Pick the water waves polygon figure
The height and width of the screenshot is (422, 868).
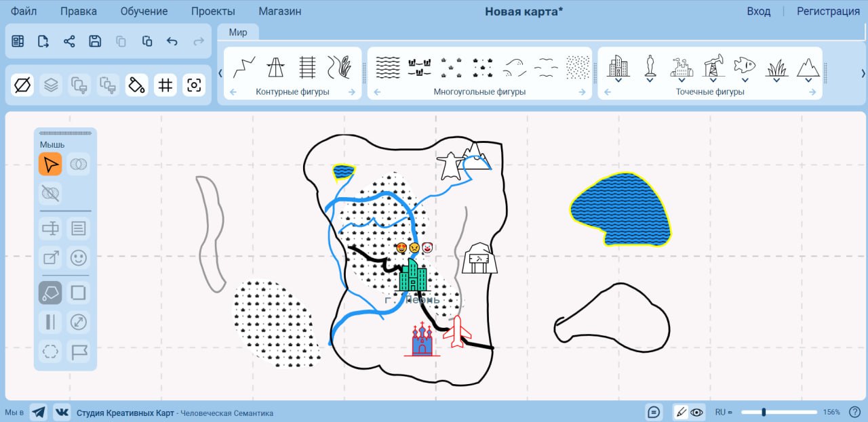388,66
